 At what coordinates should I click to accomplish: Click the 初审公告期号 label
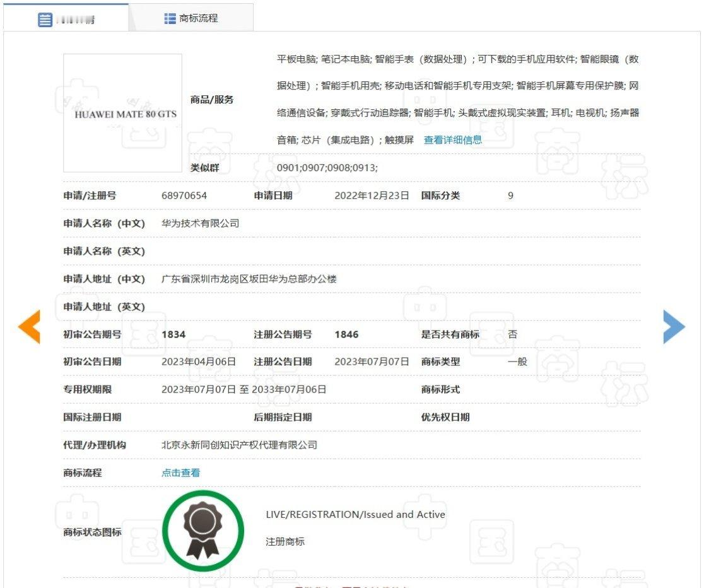(93, 334)
